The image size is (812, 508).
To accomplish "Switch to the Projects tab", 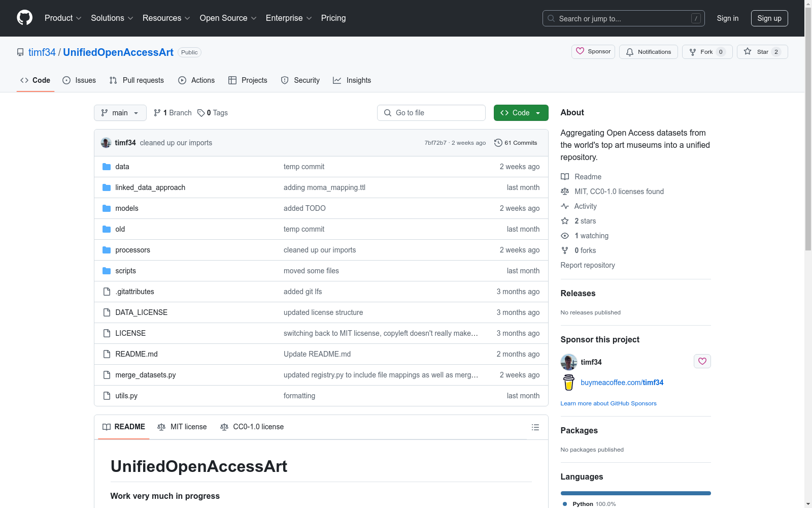I will coord(248,80).
